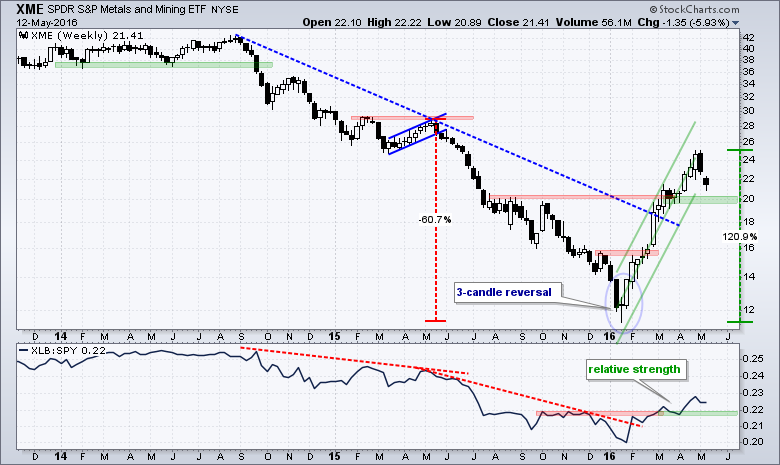780x465 pixels.
Task: Click the 0.23 ratio axis label
Action: (753, 393)
